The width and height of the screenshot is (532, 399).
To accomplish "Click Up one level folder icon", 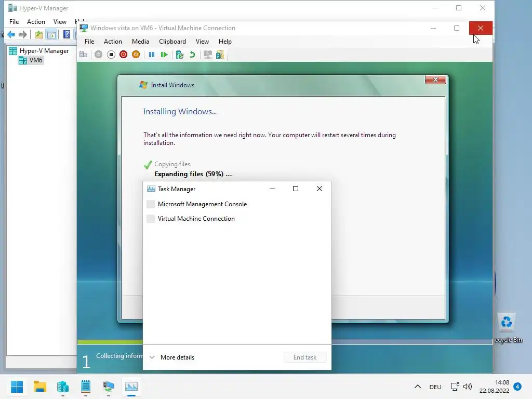I will 39,34.
